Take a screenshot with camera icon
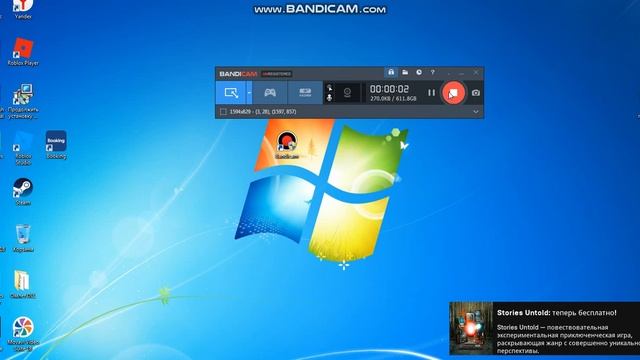640x360 pixels. point(476,93)
